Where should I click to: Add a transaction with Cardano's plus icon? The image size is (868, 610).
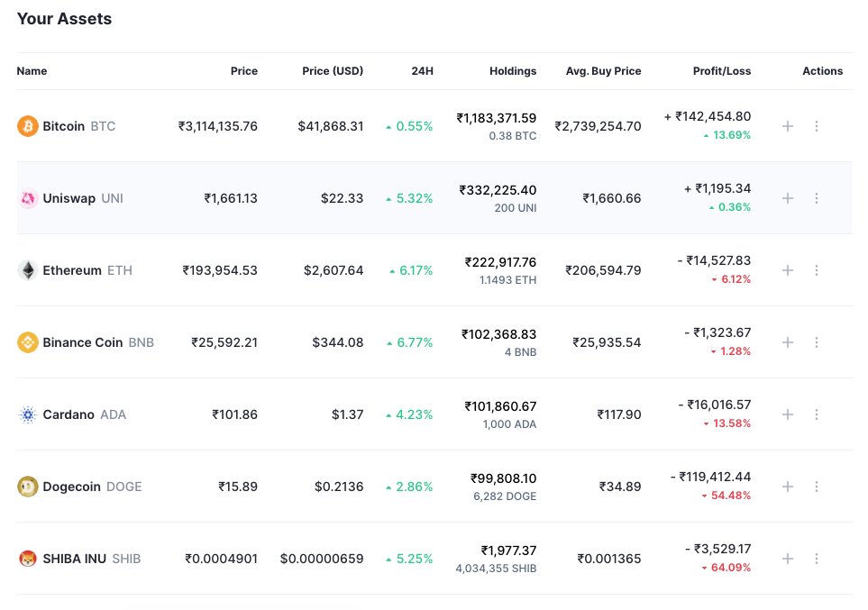(x=788, y=414)
